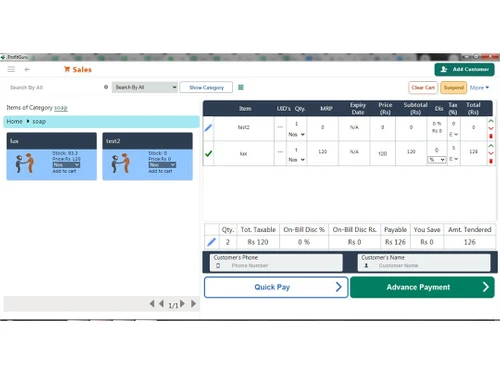The height and width of the screenshot is (375, 500).
Task: Click the ProfitGuru app icon in title bar
Action: 3,57
